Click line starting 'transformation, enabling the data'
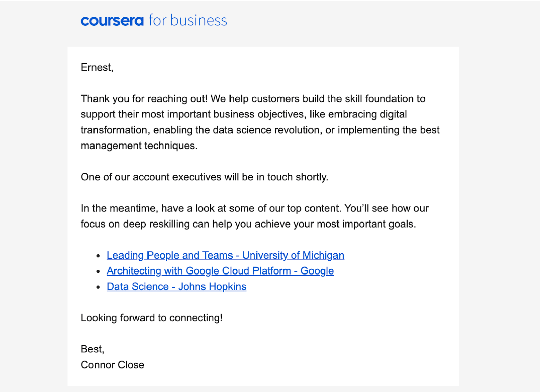Screen dimensions: 540x392 [260, 130]
